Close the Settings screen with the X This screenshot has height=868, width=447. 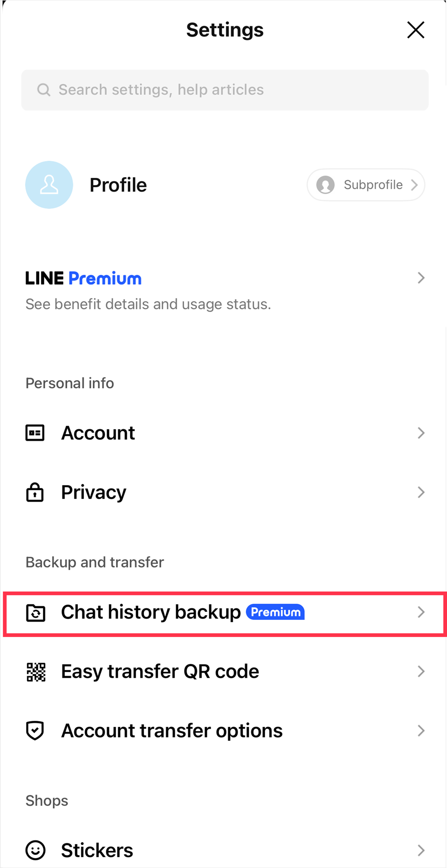[x=416, y=30]
